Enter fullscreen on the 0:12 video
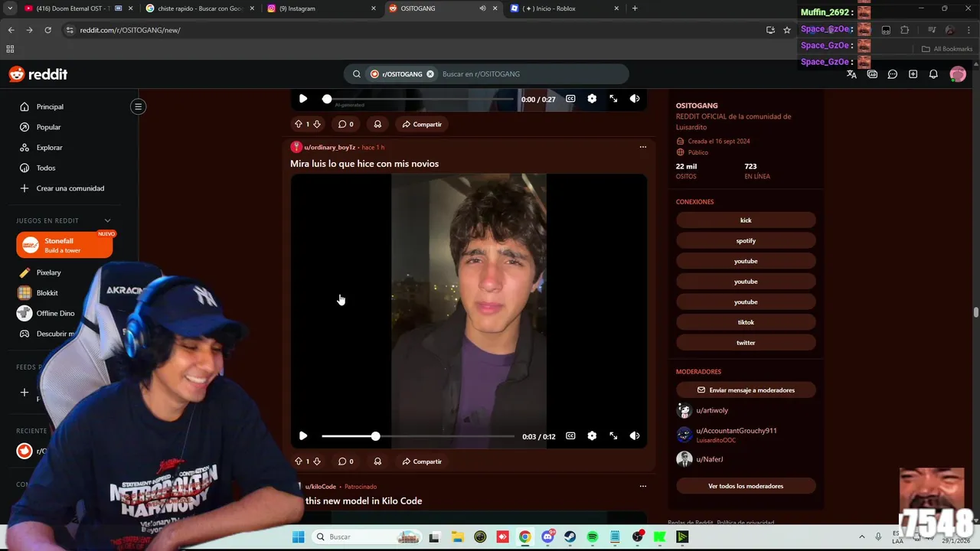The width and height of the screenshot is (980, 551). [613, 435]
